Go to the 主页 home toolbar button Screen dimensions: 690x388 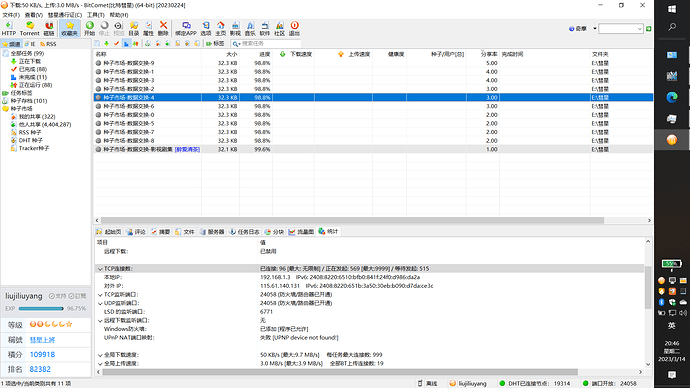coord(220,29)
